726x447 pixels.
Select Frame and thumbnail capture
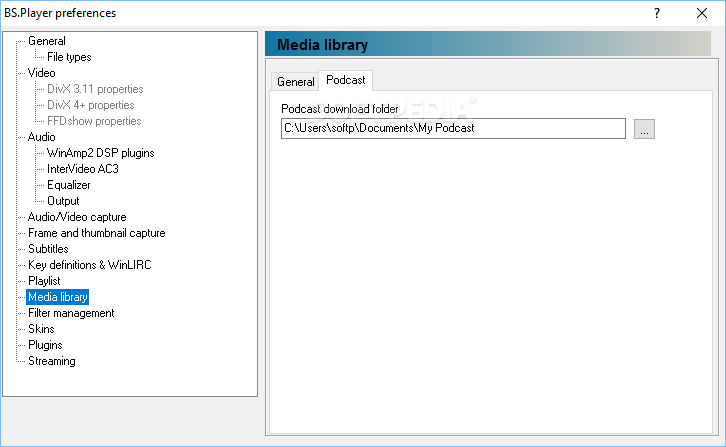coord(97,233)
